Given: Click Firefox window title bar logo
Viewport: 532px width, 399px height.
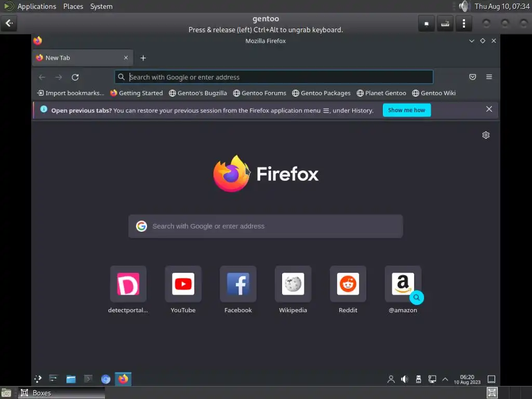Looking at the screenshot, I should [37, 41].
